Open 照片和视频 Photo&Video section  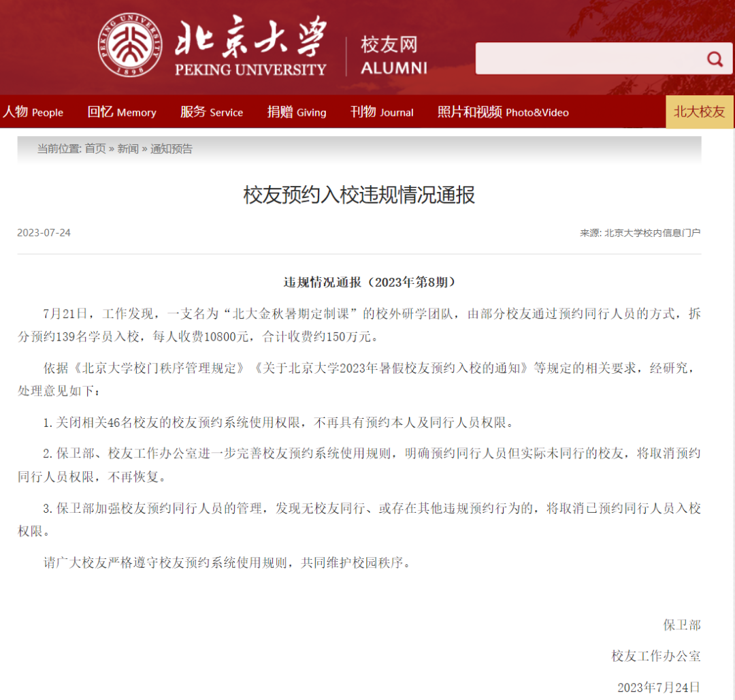[503, 112]
